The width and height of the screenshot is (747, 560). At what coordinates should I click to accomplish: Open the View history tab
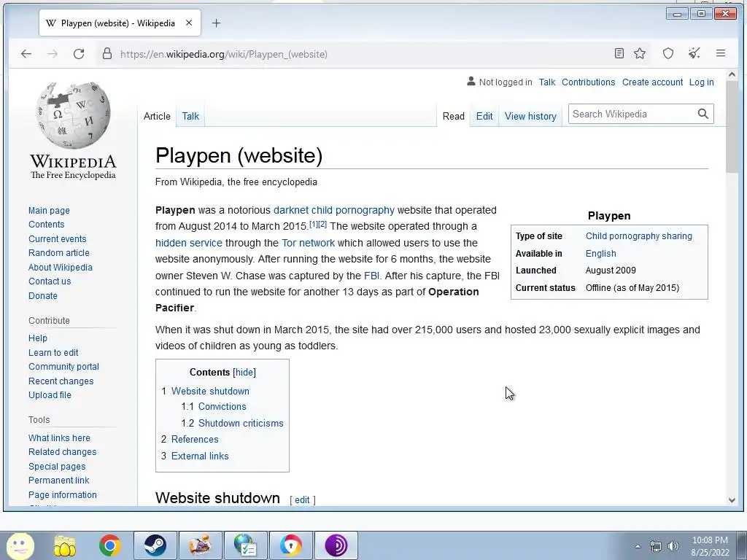tap(531, 116)
